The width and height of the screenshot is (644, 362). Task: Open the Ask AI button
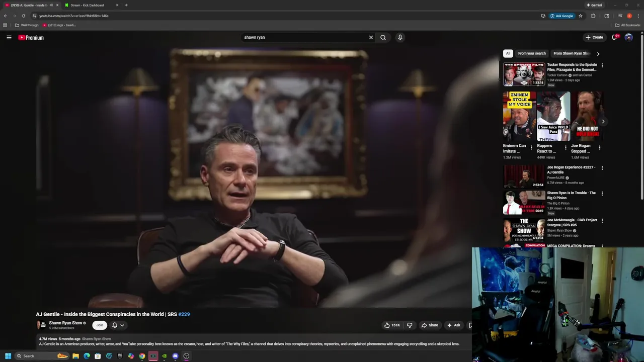[x=454, y=325]
